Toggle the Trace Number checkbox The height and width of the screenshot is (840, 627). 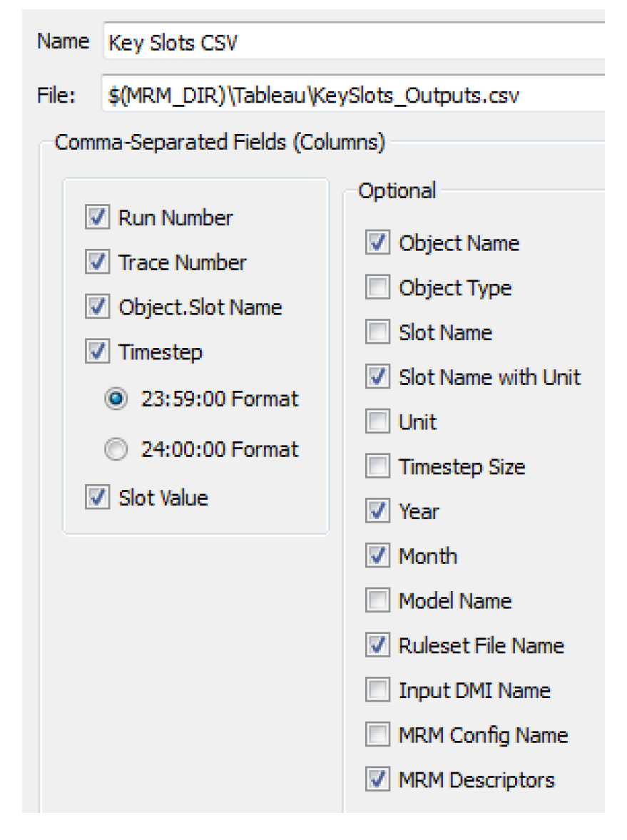coord(97,263)
